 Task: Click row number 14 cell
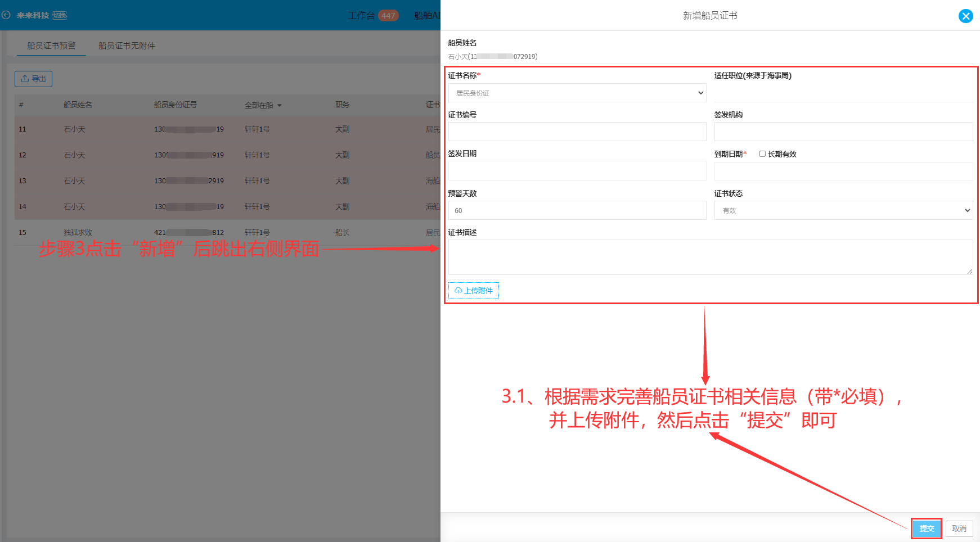coord(23,207)
